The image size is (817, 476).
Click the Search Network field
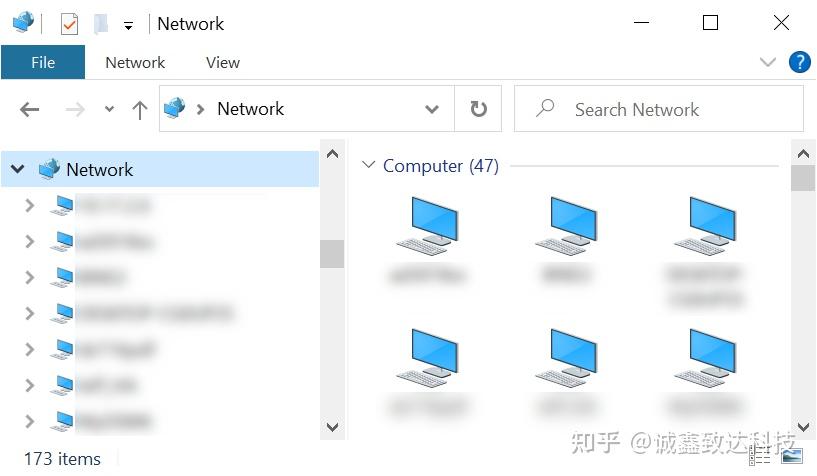[x=659, y=109]
